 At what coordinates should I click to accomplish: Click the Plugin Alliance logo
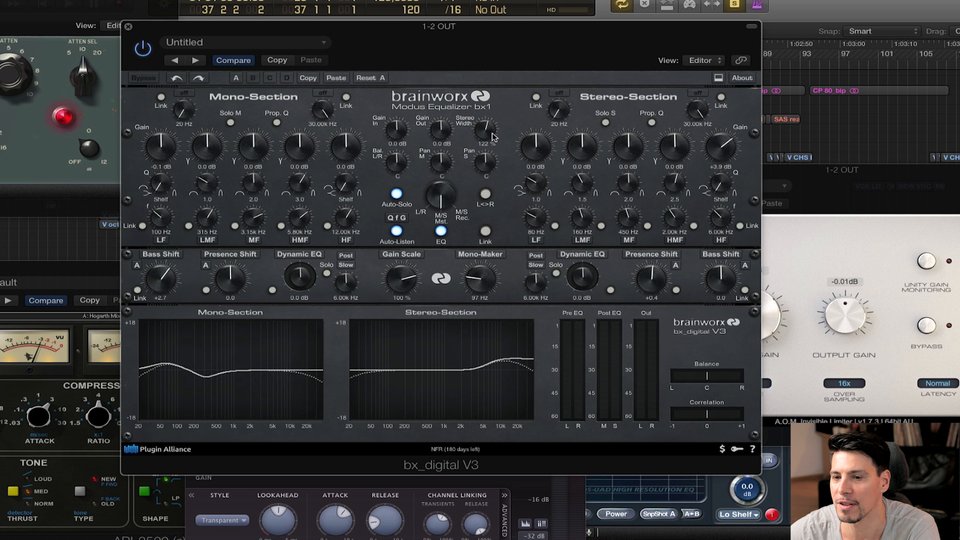point(158,449)
